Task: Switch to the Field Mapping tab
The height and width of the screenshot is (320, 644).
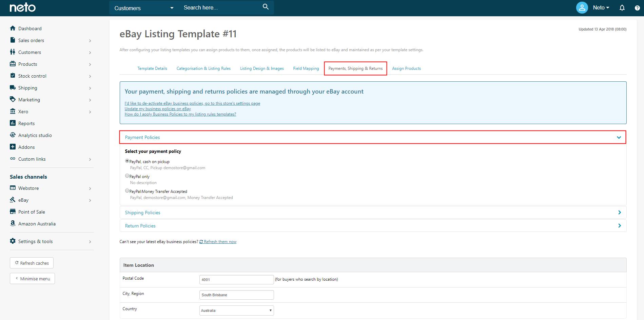Action: [x=306, y=68]
